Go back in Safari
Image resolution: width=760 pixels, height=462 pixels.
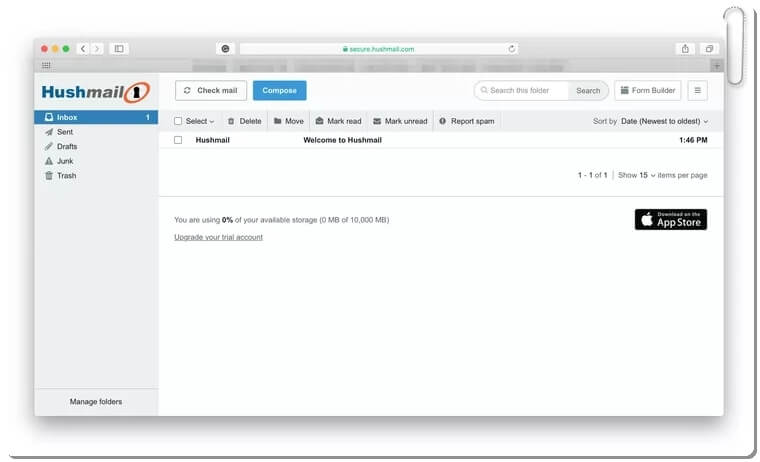click(x=83, y=49)
